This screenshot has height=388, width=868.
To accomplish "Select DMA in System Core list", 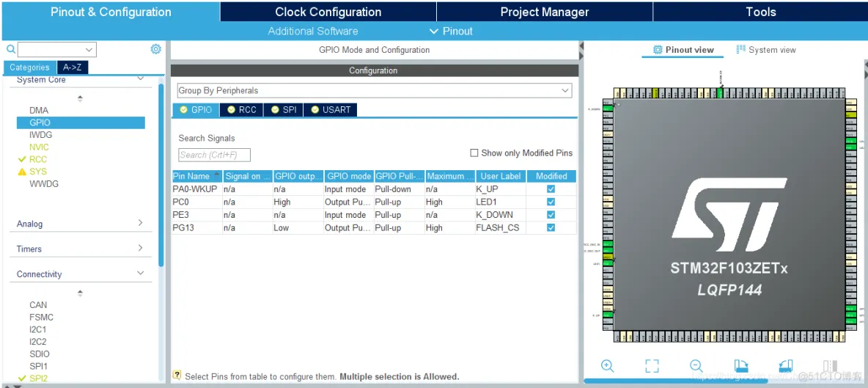I will (39, 110).
